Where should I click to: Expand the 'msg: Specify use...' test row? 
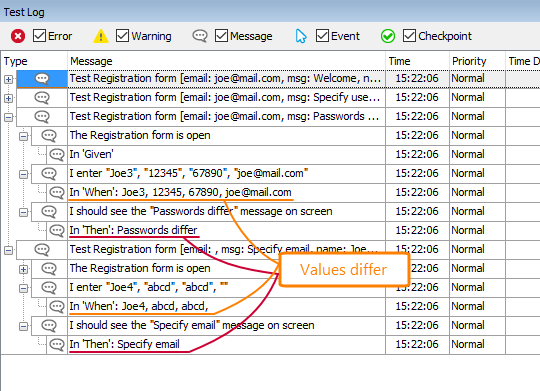click(x=9, y=98)
